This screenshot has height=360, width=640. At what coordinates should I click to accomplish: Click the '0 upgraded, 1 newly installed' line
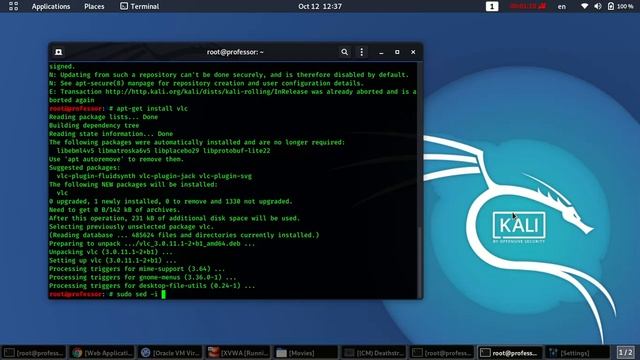coord(171,202)
